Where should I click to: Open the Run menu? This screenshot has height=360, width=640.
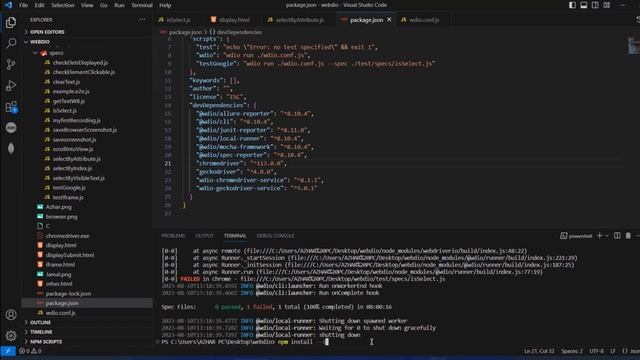pos(119,5)
